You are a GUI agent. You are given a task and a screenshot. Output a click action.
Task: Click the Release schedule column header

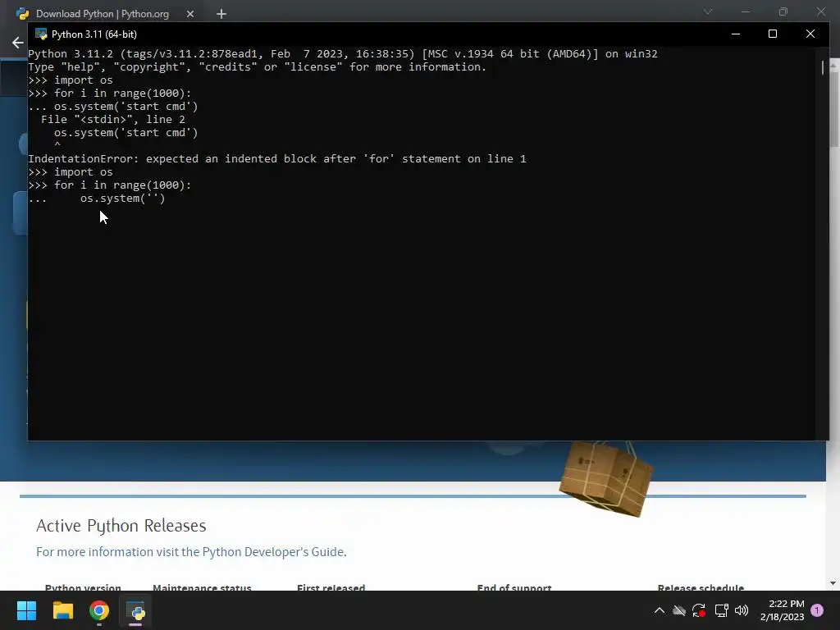(701, 587)
